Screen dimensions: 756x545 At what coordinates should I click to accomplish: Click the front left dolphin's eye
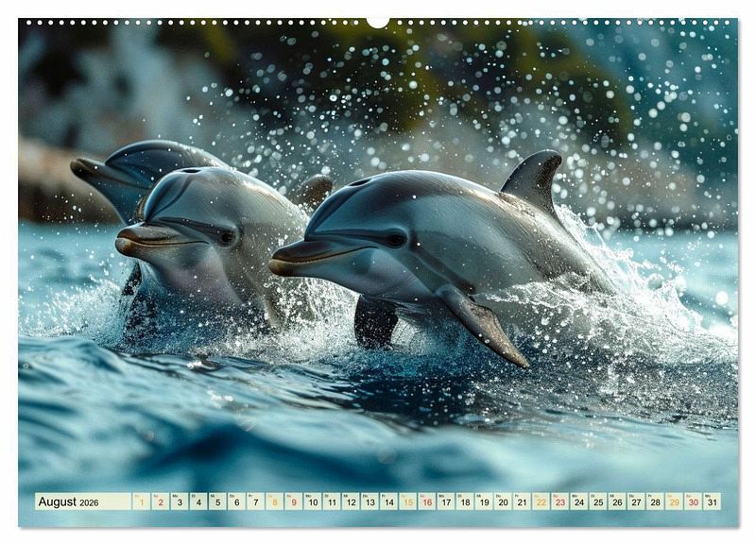coord(227,238)
